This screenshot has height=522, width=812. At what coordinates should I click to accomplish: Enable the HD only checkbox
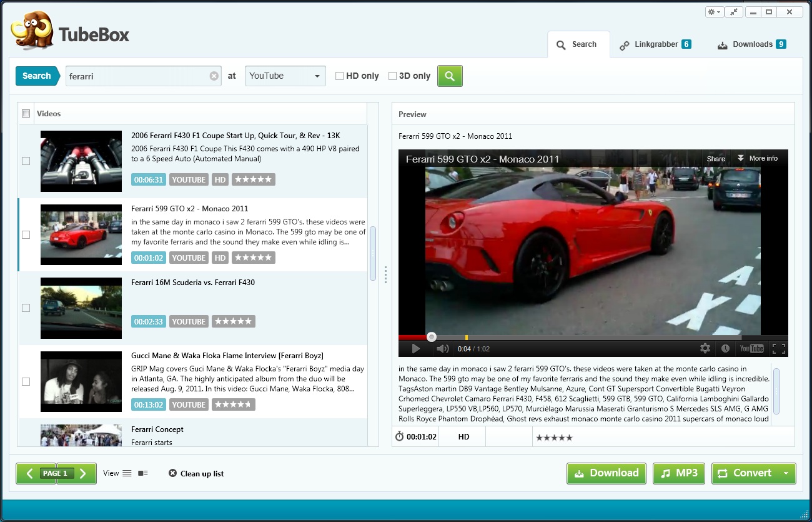[340, 76]
